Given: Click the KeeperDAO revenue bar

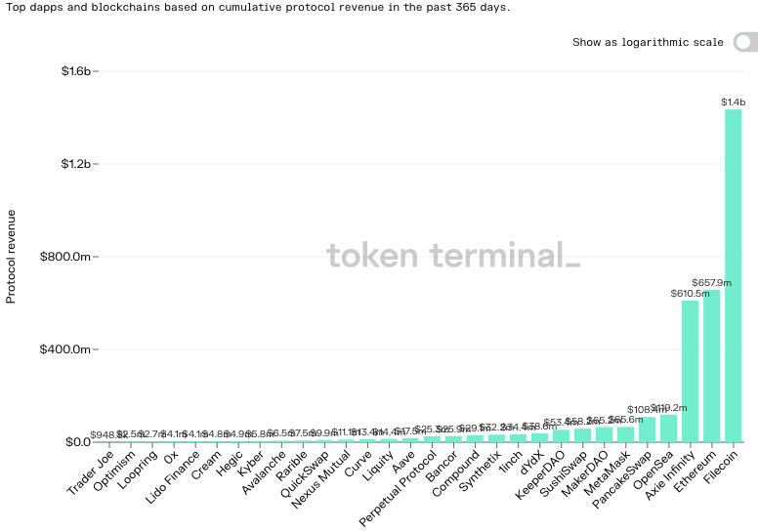Looking at the screenshot, I should tap(561, 436).
